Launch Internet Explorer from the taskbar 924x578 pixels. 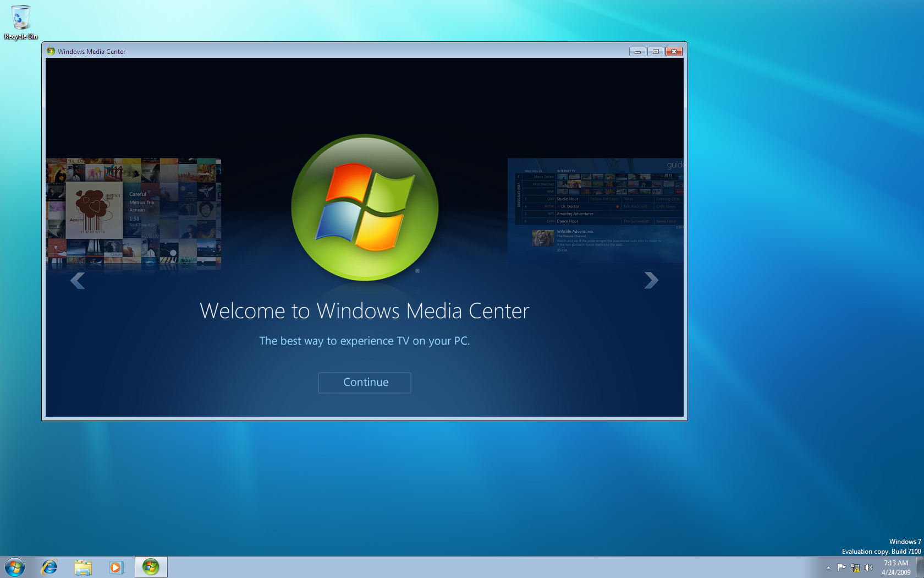50,566
